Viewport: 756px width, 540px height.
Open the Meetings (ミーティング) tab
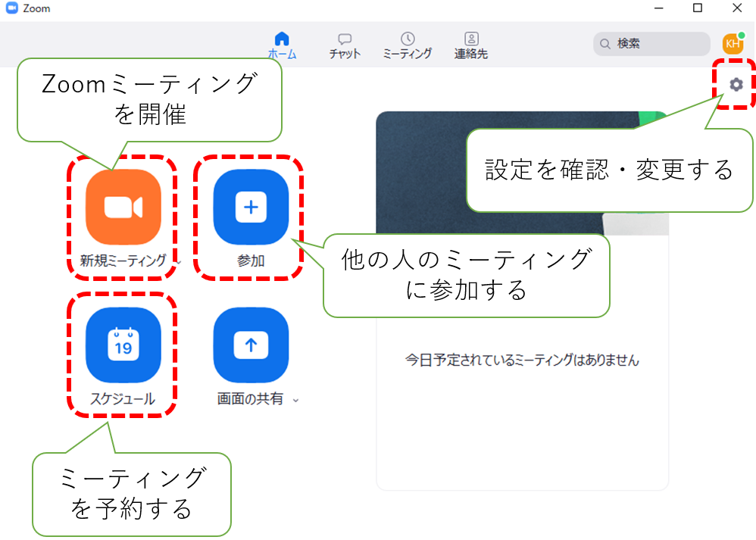(x=408, y=45)
